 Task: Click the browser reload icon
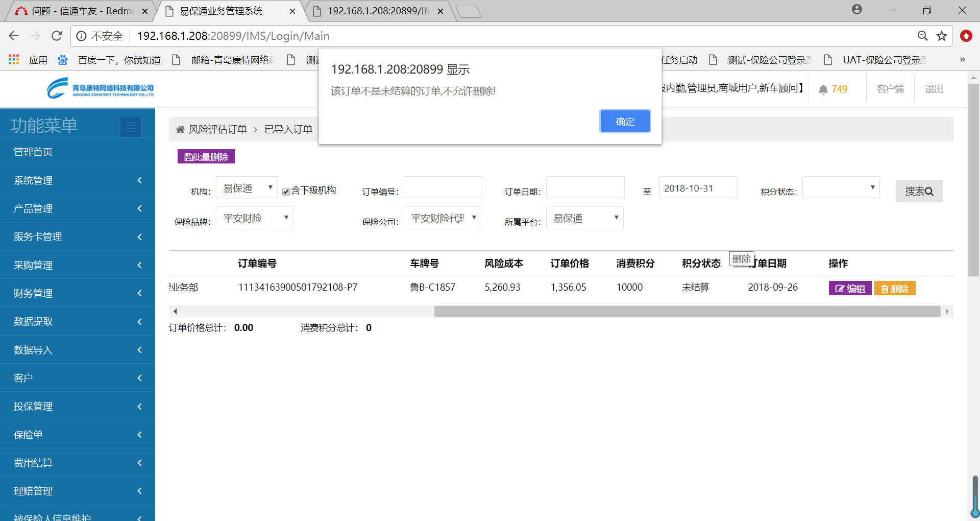[57, 36]
